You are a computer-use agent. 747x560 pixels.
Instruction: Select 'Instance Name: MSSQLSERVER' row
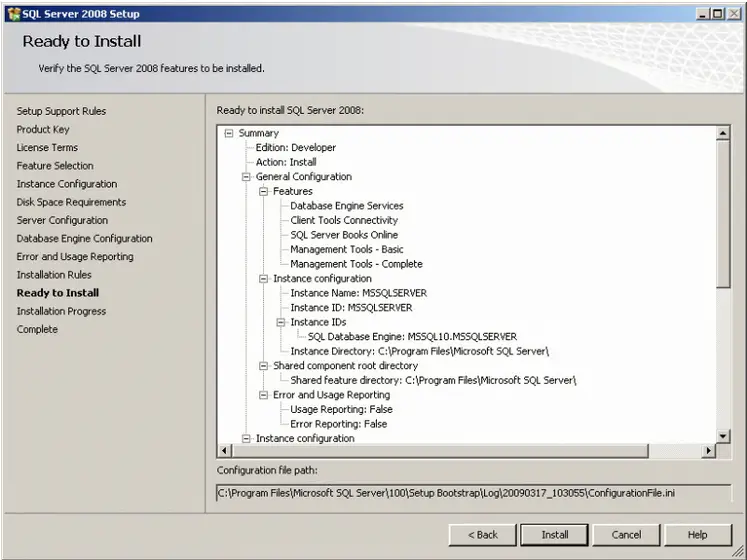coord(359,293)
